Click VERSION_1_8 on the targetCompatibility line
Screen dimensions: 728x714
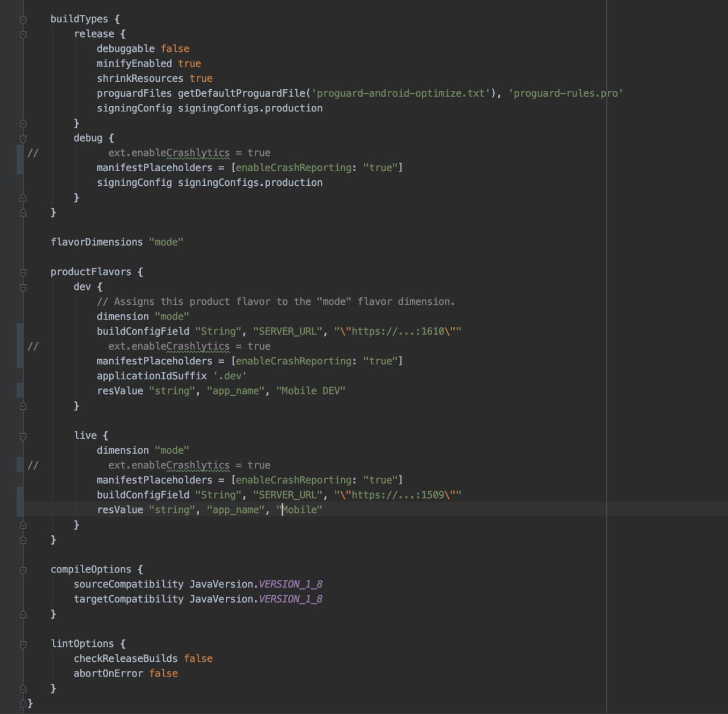pos(291,599)
